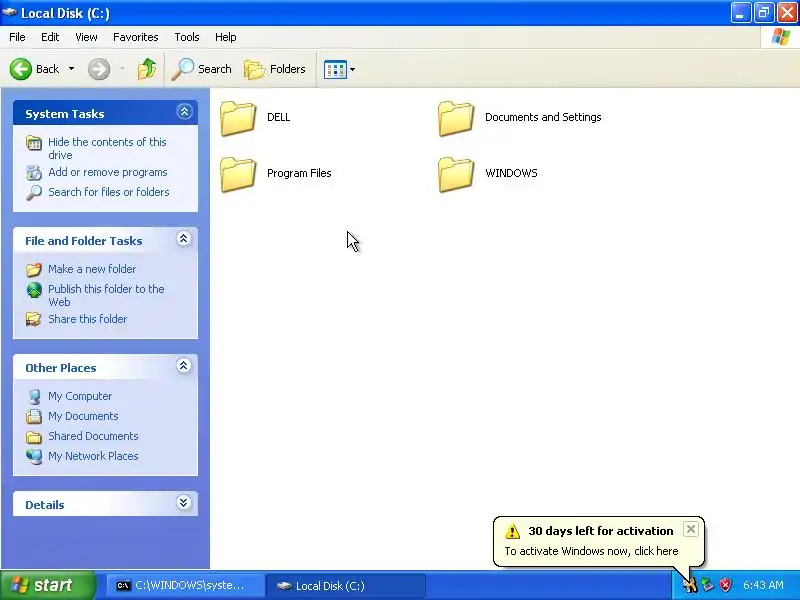Click Add or remove programs link

(108, 172)
